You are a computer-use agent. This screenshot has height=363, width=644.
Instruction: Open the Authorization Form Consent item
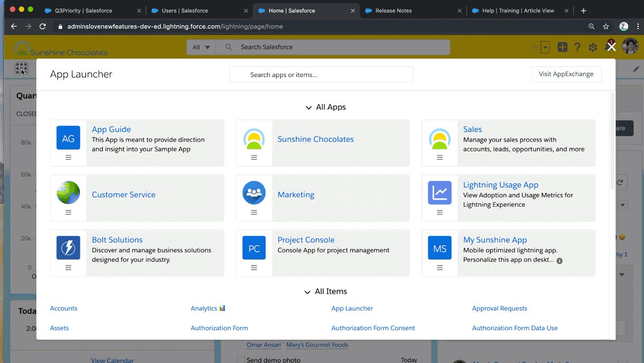[x=373, y=328]
